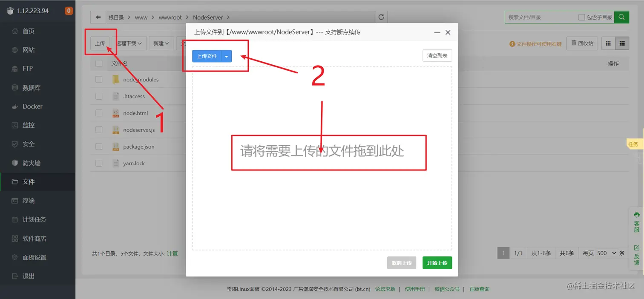Click the node.html file icon
The height and width of the screenshot is (299, 644).
pyautogui.click(x=115, y=113)
